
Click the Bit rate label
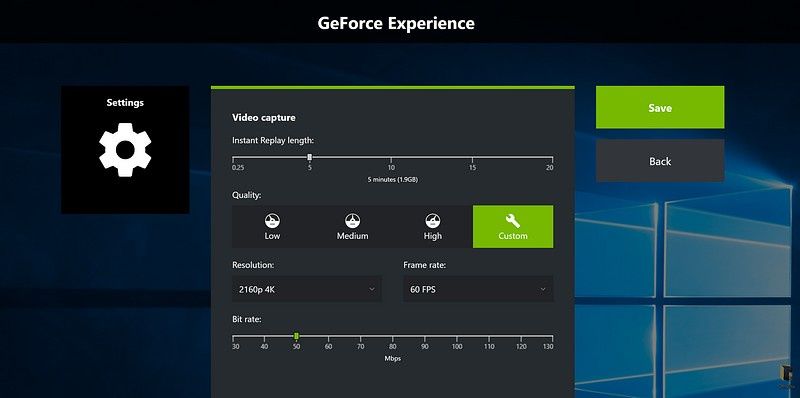[247, 319]
